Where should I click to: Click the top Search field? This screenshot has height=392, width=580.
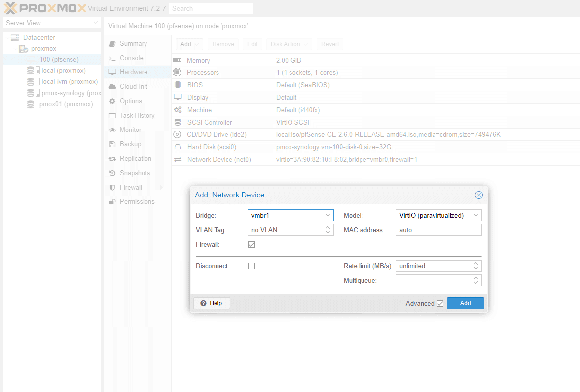[211, 8]
